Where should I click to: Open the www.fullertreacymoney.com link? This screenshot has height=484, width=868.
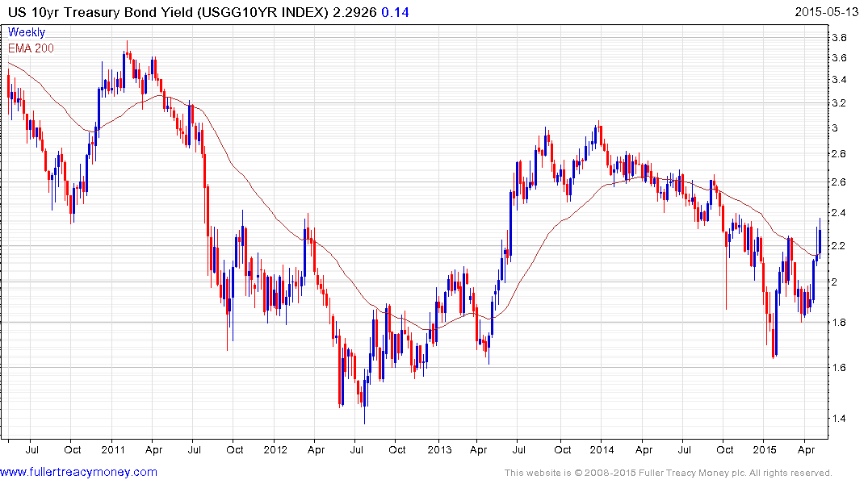click(x=78, y=473)
